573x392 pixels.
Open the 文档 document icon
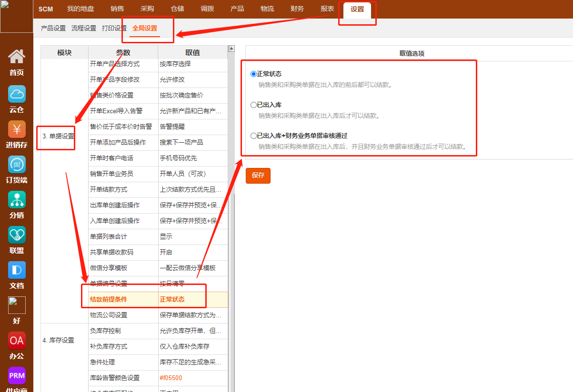pos(17,270)
